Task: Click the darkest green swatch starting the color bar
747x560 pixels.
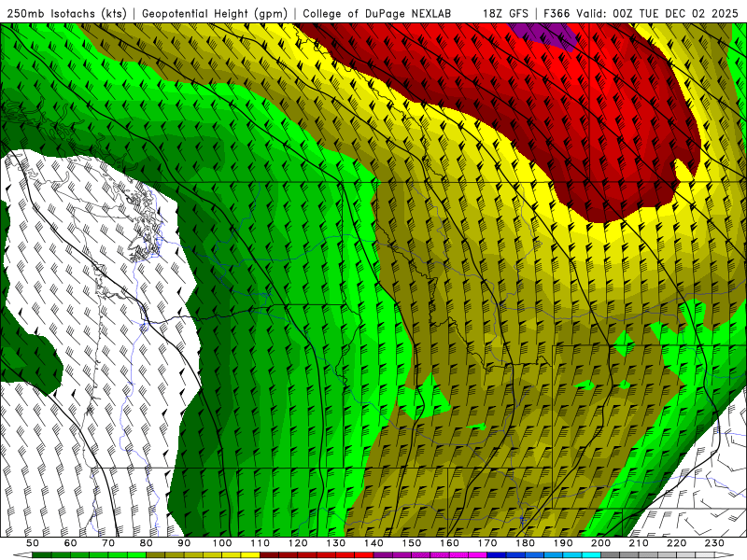Action: click(x=41, y=555)
